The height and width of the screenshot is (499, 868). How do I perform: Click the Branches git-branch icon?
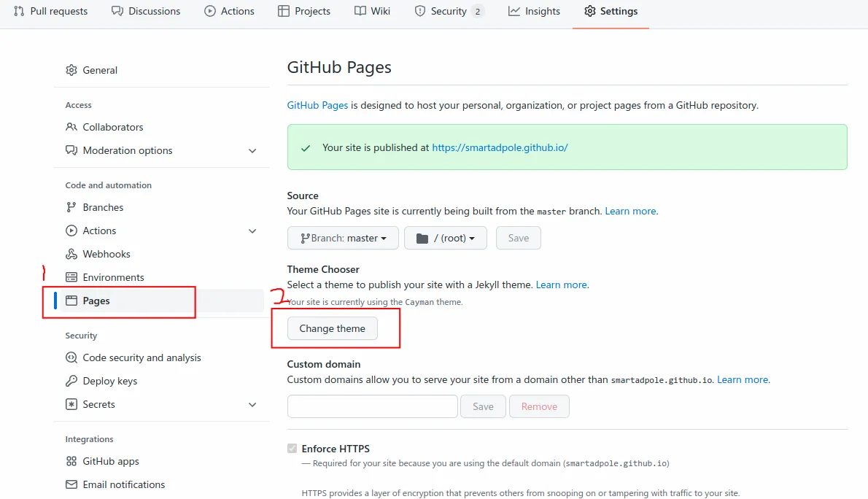71,207
